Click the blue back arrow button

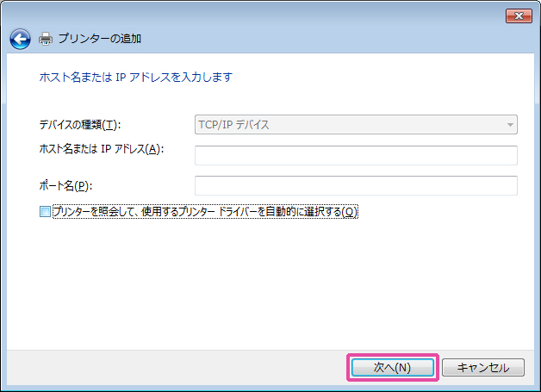(20, 39)
